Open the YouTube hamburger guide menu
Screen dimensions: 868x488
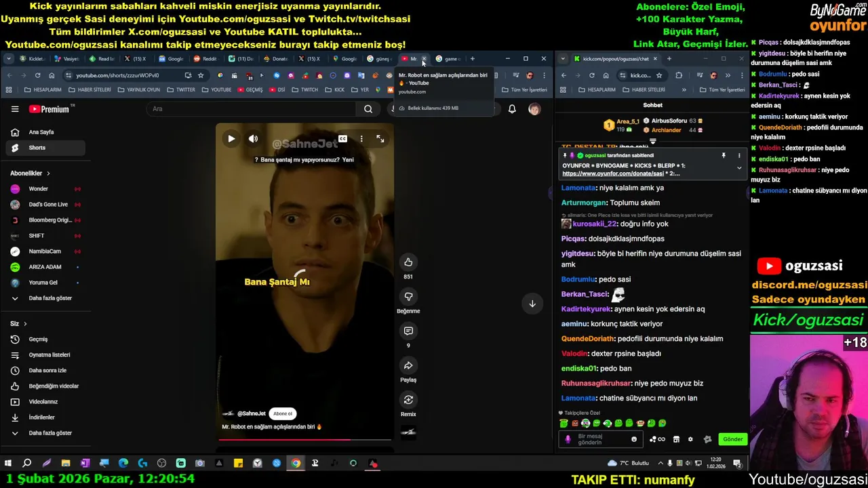tap(15, 108)
